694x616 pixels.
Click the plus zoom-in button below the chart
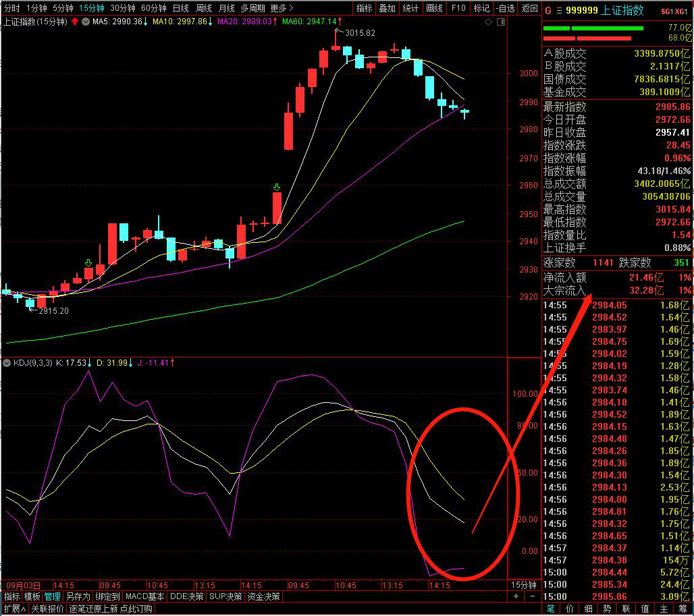(516, 596)
